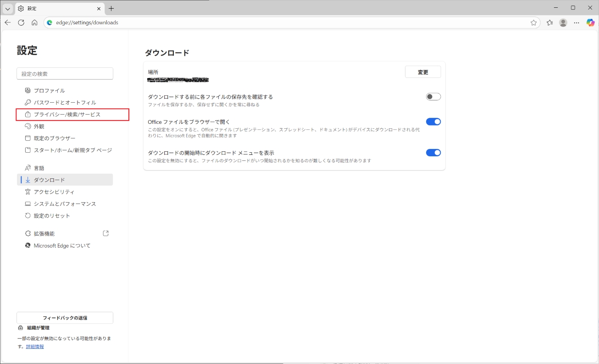Open the Copilot icon in toolbar

click(x=590, y=22)
